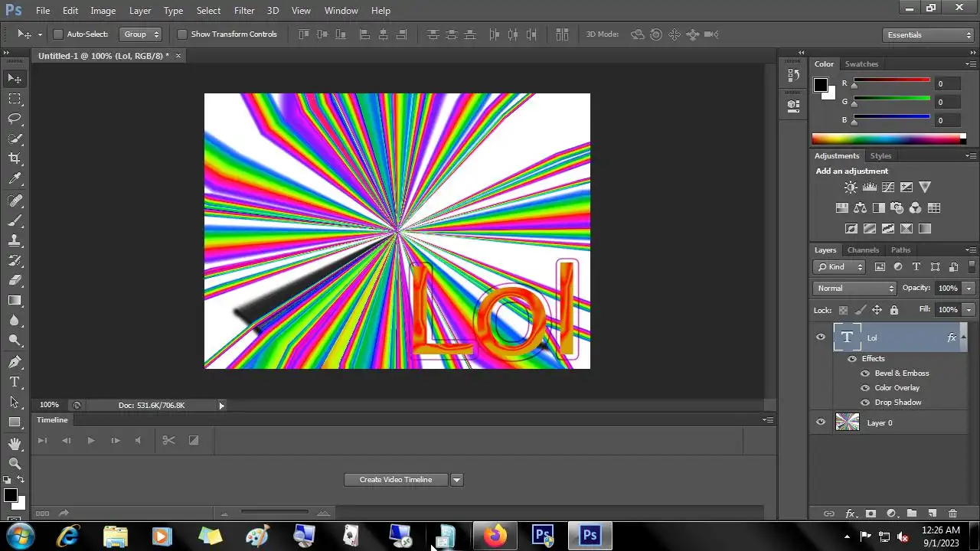Open status bar info arrow menu
Viewport: 980px width, 551px height.
[222, 406]
